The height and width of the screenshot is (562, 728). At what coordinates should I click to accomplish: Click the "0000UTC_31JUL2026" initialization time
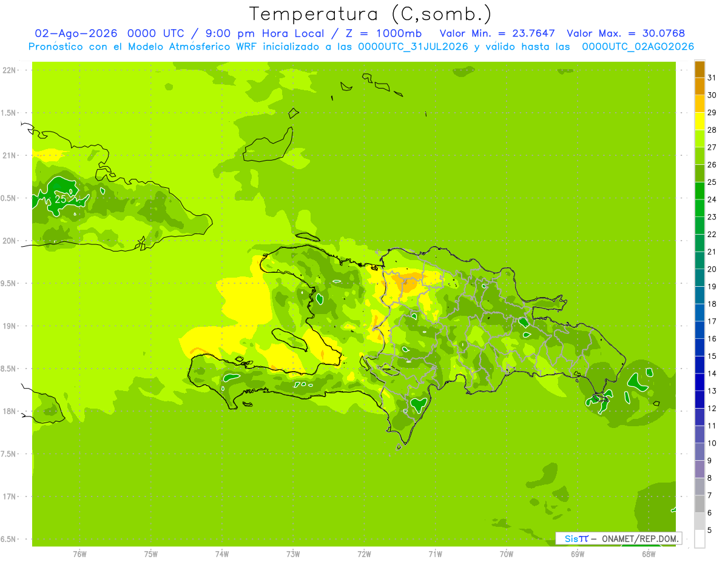point(413,47)
